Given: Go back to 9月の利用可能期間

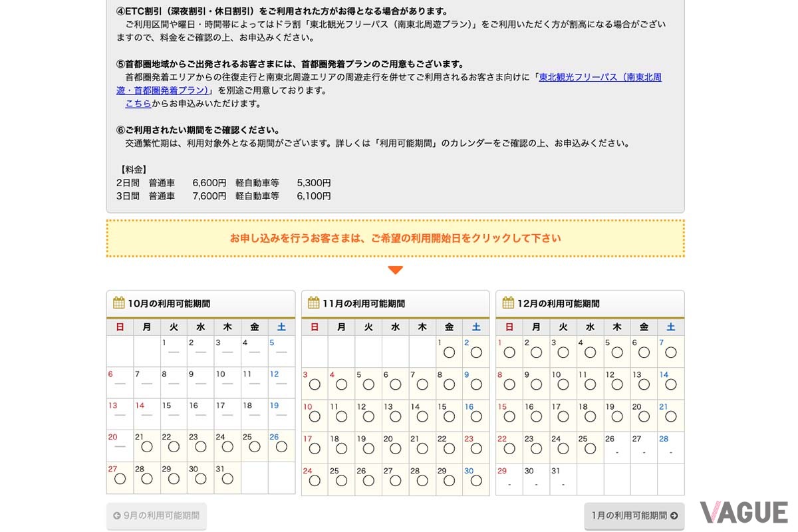Looking at the screenshot, I should [156, 515].
